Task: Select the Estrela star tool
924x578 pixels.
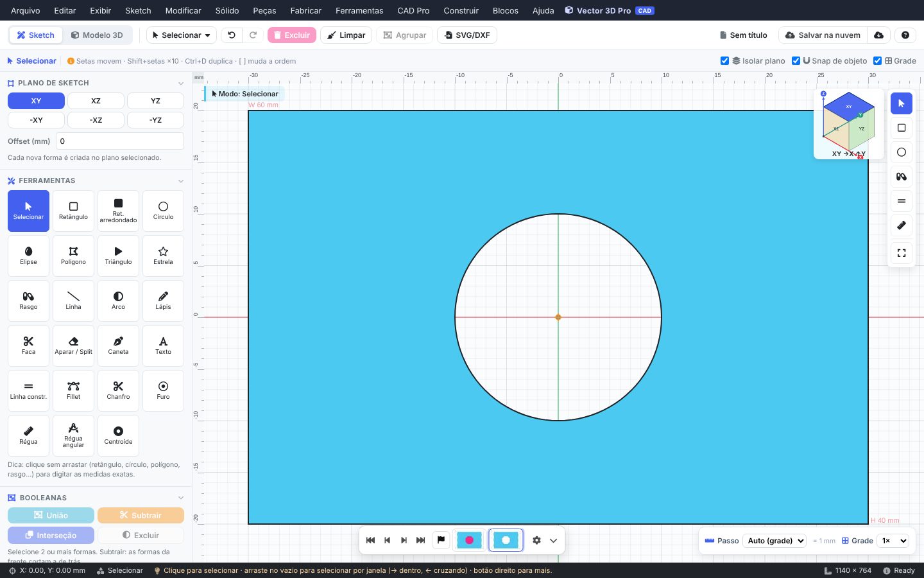Action: tap(163, 256)
